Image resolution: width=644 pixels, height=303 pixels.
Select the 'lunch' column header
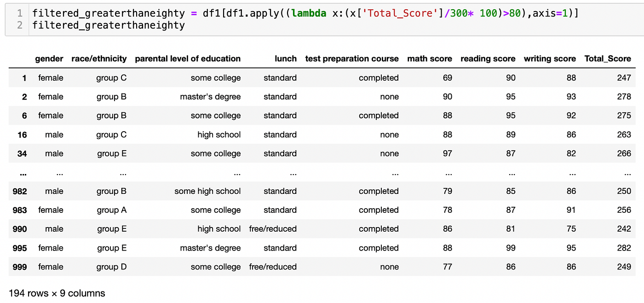click(x=285, y=58)
